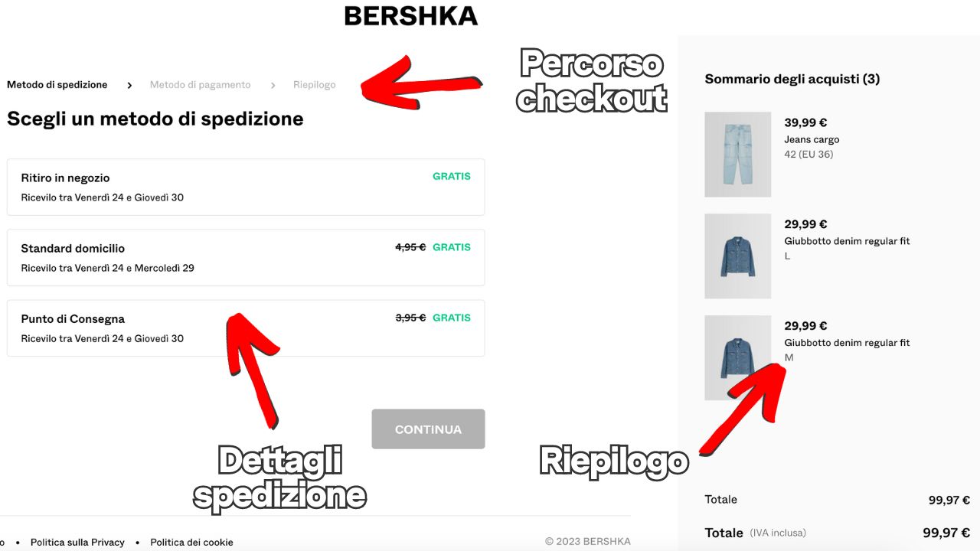
Task: Open the Giubbotto denim size L thumbnail
Action: pyautogui.click(x=737, y=256)
